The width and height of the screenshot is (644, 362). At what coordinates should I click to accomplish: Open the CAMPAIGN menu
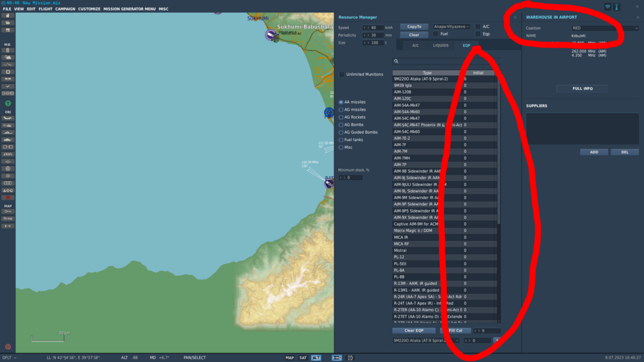[65, 9]
